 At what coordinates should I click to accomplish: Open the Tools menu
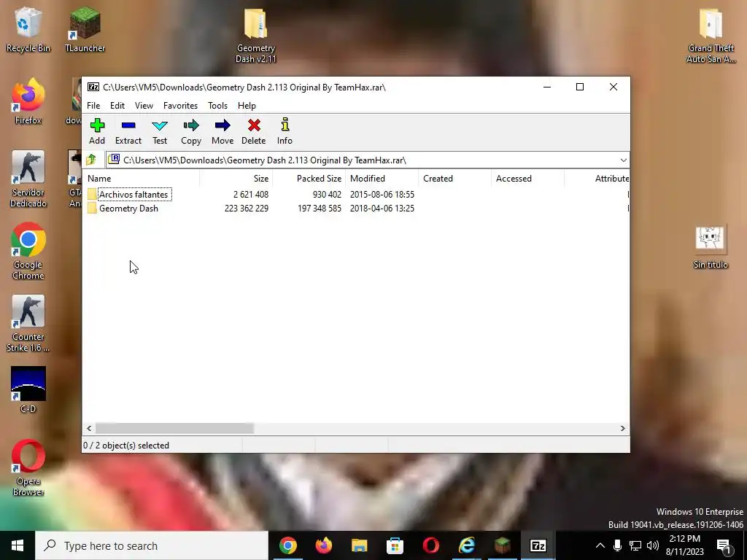click(217, 106)
